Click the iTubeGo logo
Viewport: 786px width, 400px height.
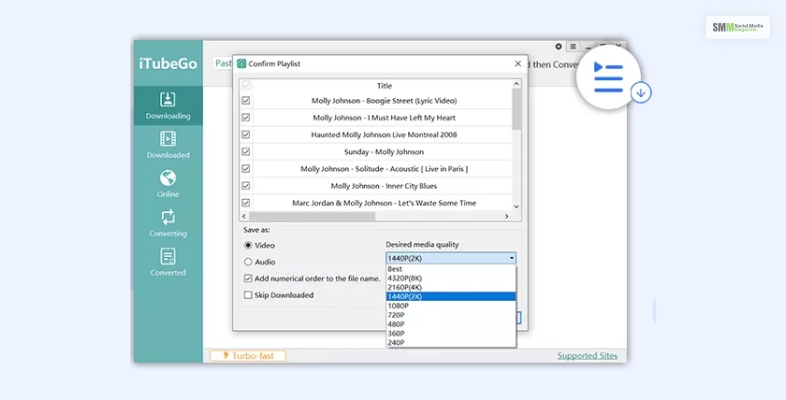click(168, 64)
